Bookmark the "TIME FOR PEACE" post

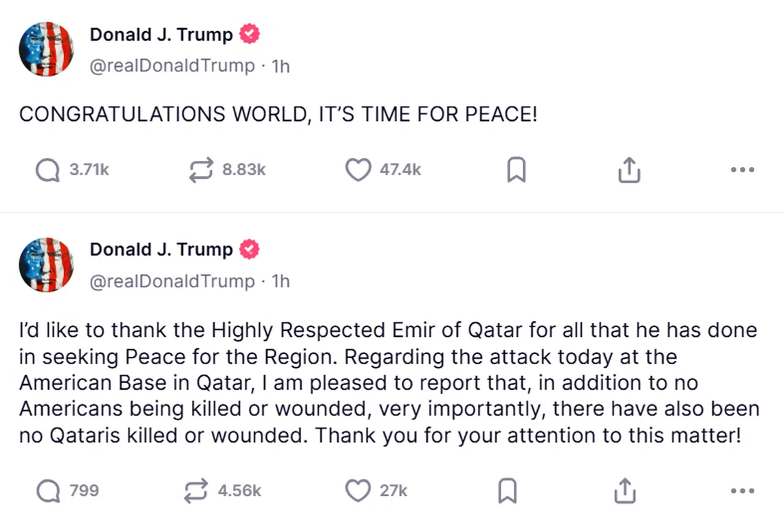(x=516, y=170)
